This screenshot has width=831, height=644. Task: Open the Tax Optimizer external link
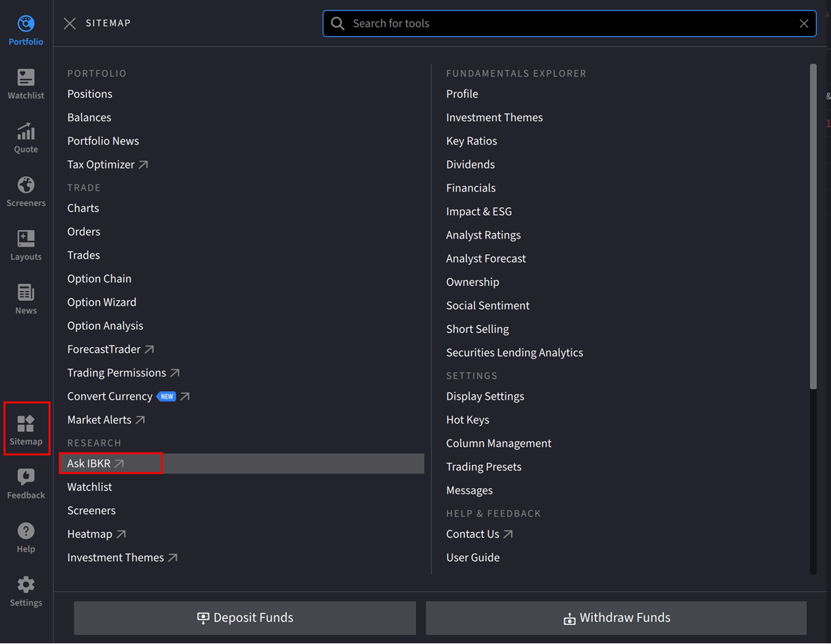point(103,164)
